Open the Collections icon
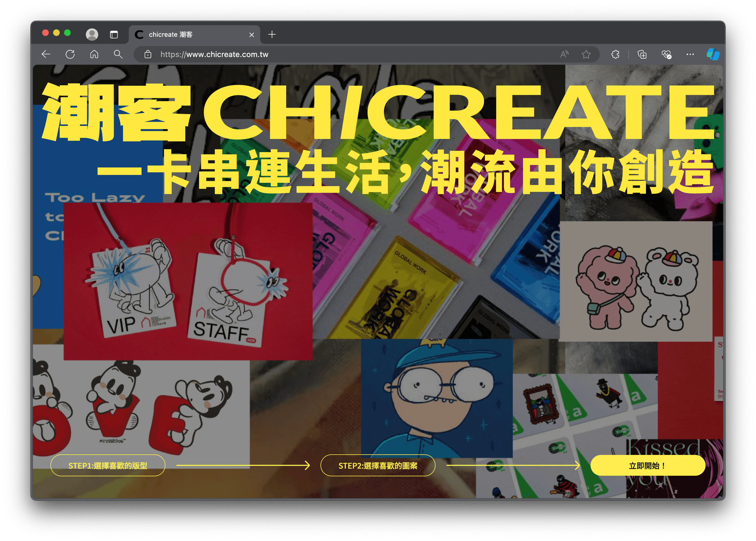 [642, 54]
